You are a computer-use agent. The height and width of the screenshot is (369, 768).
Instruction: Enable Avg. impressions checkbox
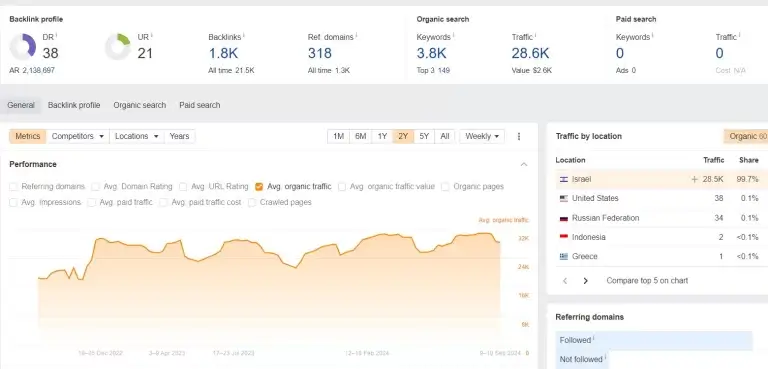tap(13, 202)
